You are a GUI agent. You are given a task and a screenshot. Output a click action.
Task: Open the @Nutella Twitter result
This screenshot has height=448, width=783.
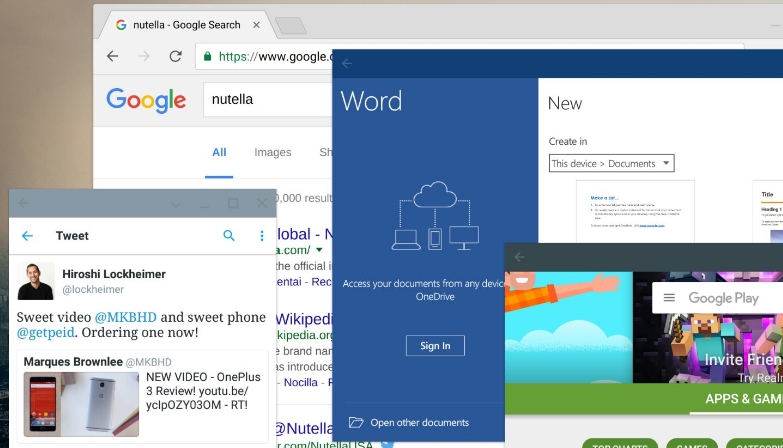pyautogui.click(x=304, y=429)
